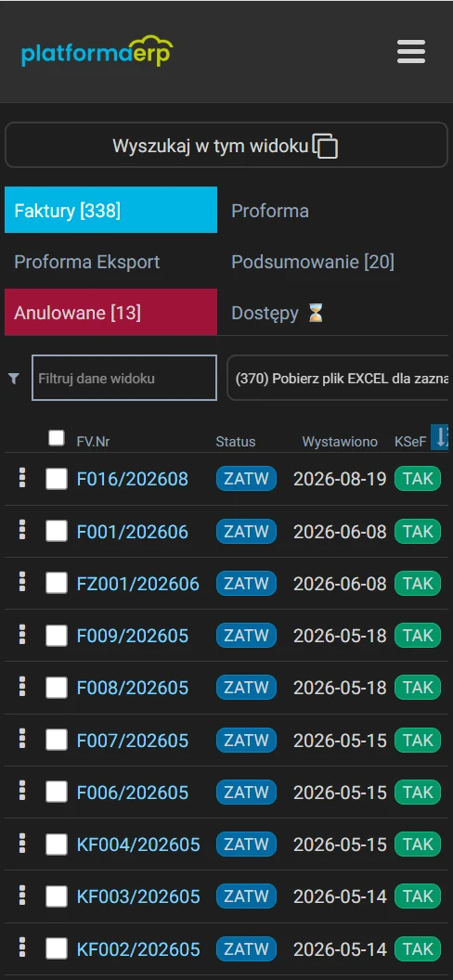Screen dimensions: 453x980
Task: Open invoice link F006/202605
Action: (x=133, y=792)
